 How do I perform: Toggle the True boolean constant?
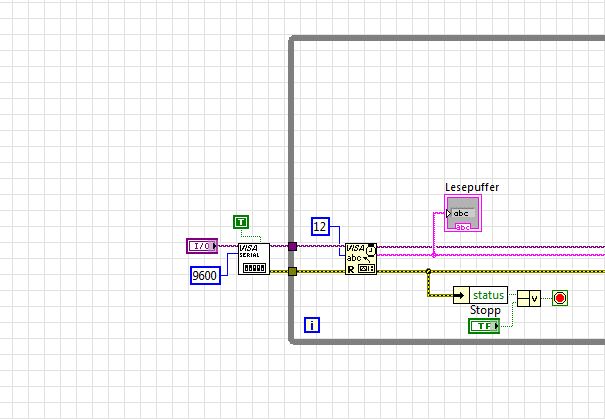pyautogui.click(x=241, y=222)
